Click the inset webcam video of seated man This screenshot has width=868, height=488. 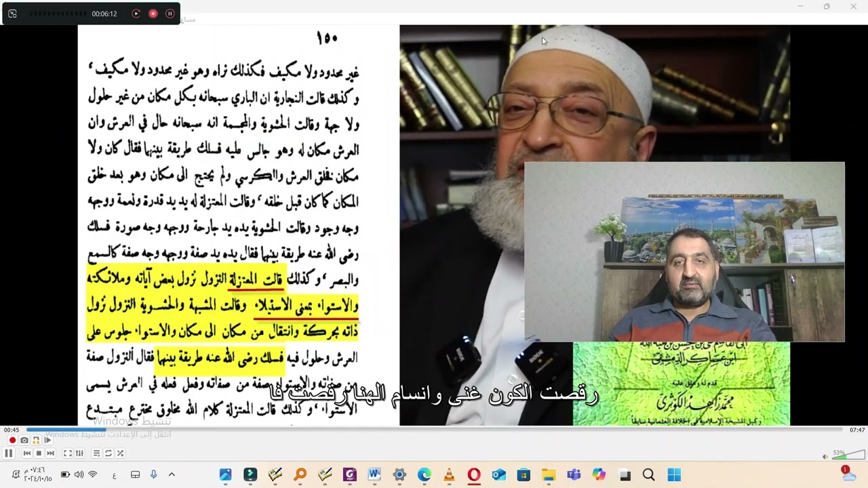tap(684, 251)
